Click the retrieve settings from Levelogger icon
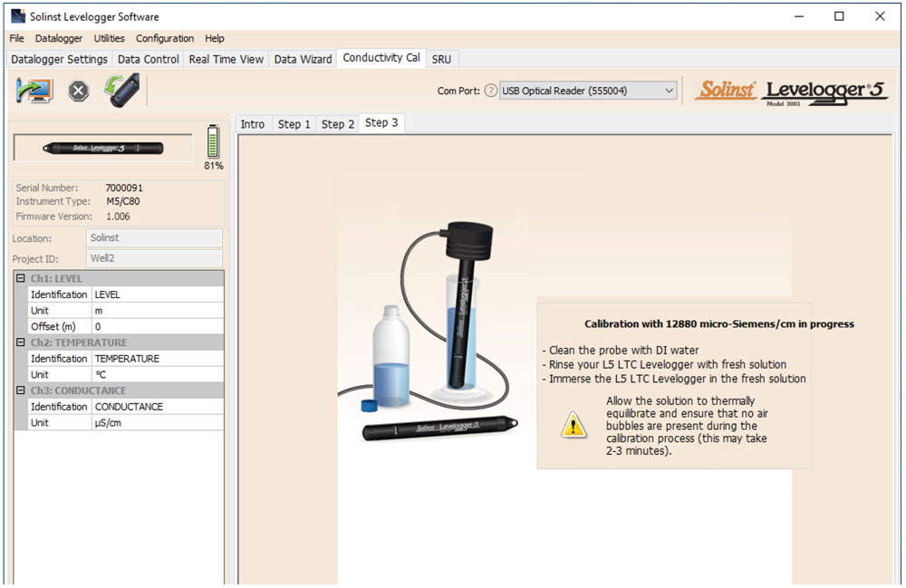Screen dimensions: 906x588 point(34,91)
